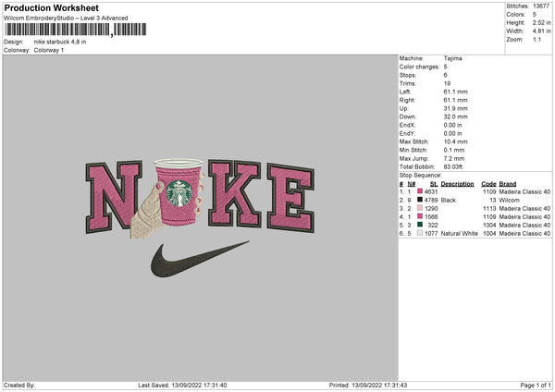The image size is (555, 392).
Task: Select the dark green 322 thread swatch
Action: pos(420,225)
